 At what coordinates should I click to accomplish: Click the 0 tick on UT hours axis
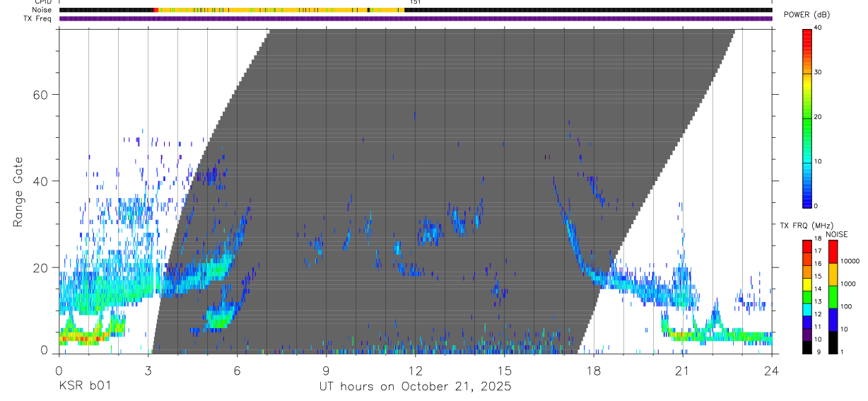59,369
